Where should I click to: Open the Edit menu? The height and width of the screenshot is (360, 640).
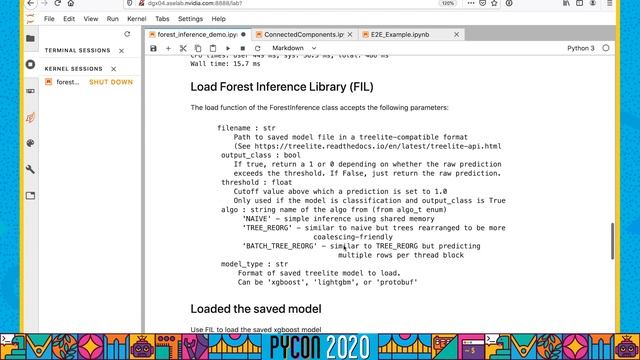pyautogui.click(x=69, y=19)
